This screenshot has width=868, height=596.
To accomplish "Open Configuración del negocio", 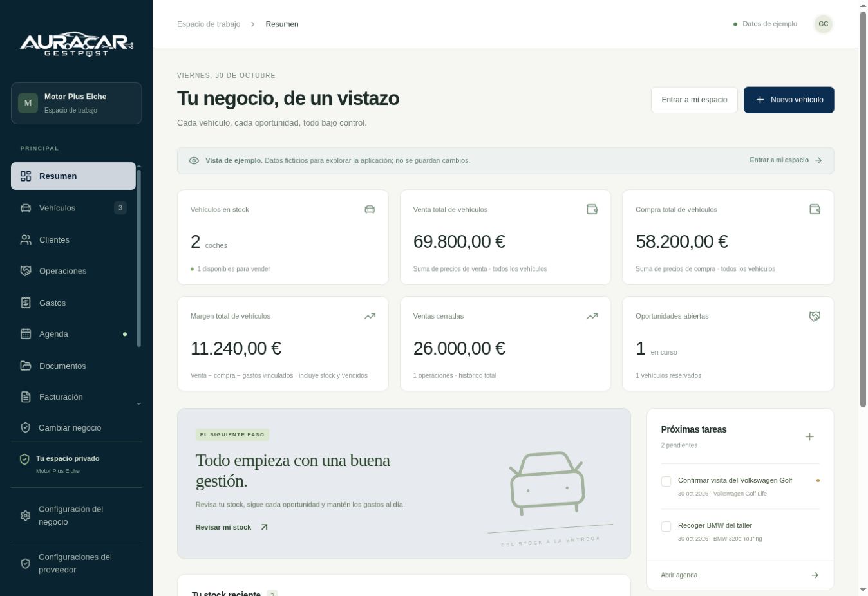I will click(x=76, y=516).
